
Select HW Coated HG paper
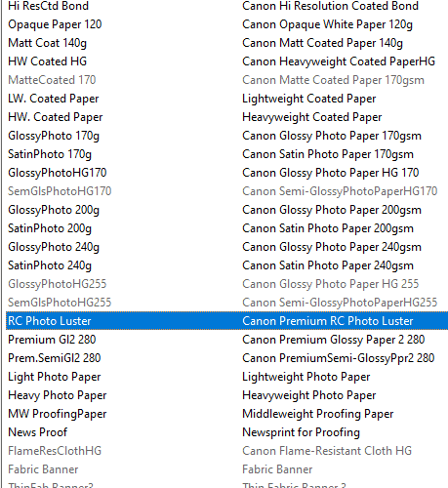(226, 61)
